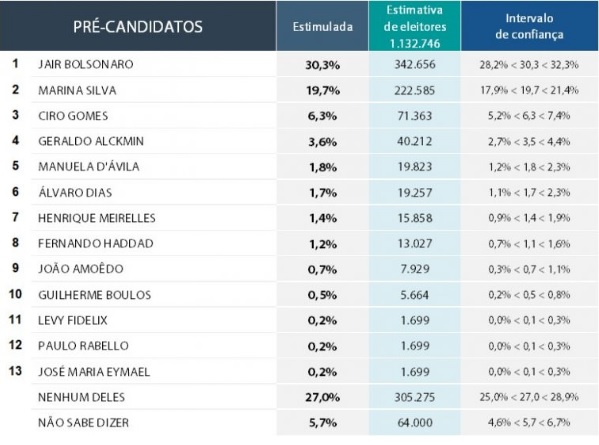Select Bolsonaro's 342.656 voter estimate
Screen dimensions: 599x445
click(414, 64)
